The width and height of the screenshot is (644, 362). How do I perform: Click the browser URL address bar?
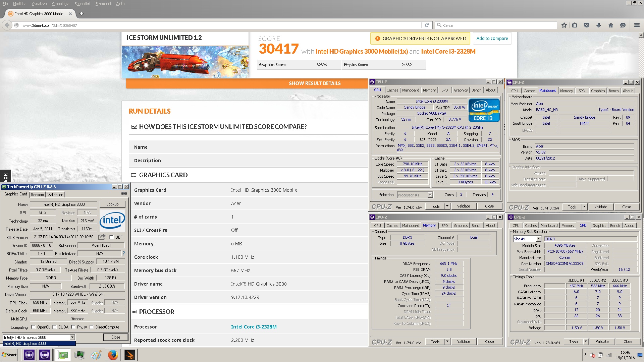coord(221,25)
